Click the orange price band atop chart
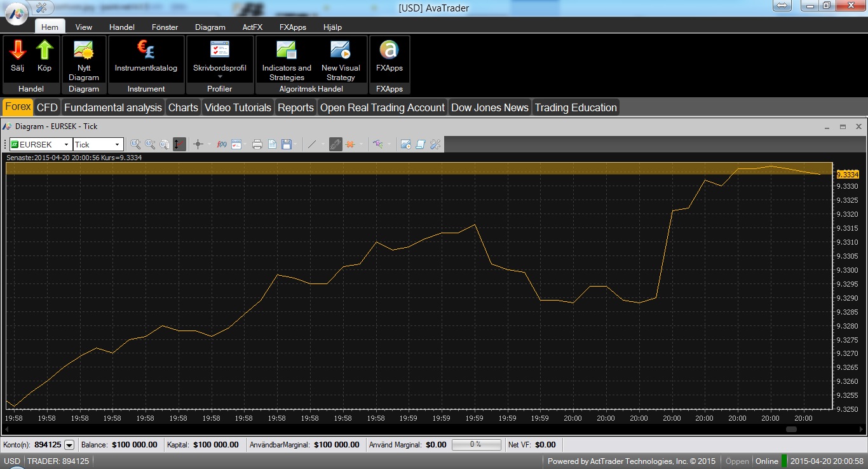Screen dimensions: 868x469 click(x=419, y=168)
